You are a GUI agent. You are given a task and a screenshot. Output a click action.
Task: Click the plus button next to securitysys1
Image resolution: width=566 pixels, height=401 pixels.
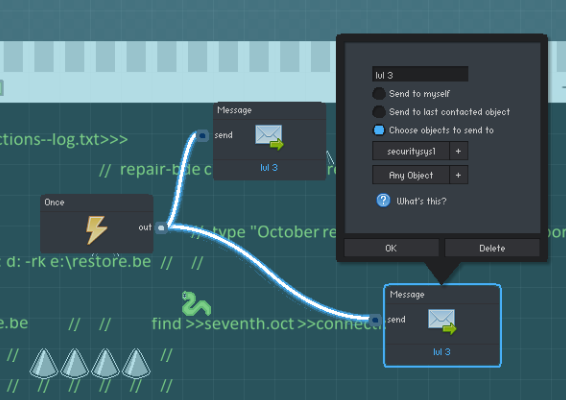458,151
